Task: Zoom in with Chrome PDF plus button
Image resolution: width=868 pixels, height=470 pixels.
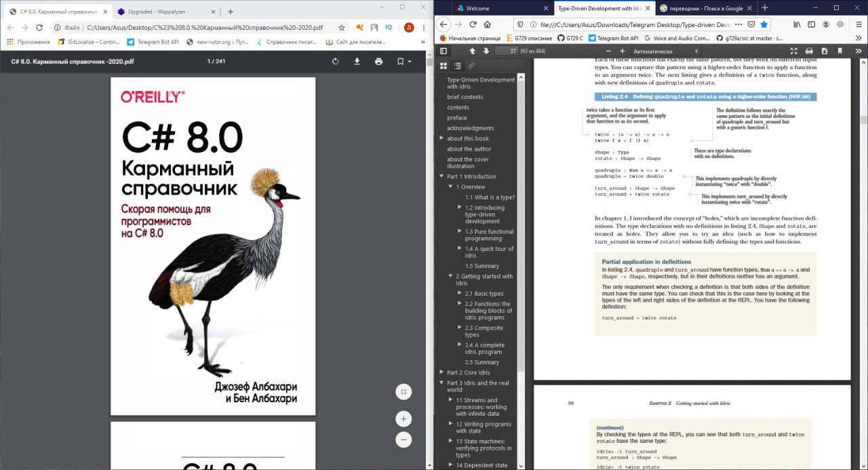Action: click(x=403, y=418)
